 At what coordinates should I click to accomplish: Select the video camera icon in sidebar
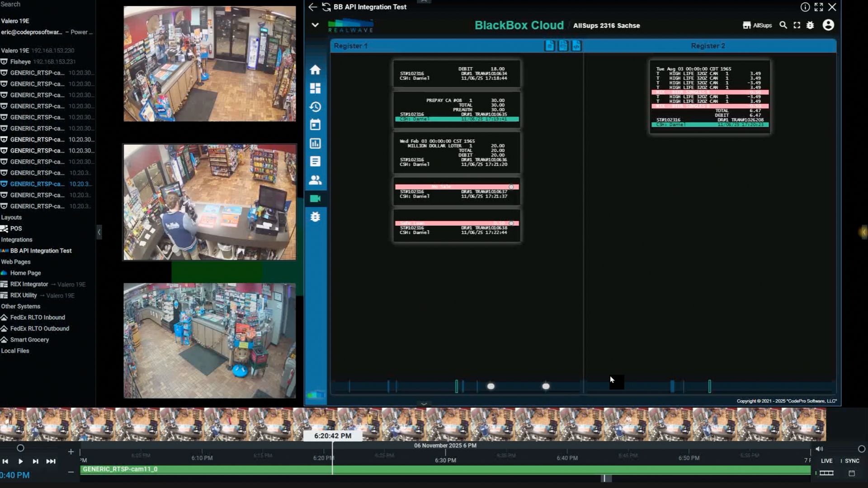point(315,198)
